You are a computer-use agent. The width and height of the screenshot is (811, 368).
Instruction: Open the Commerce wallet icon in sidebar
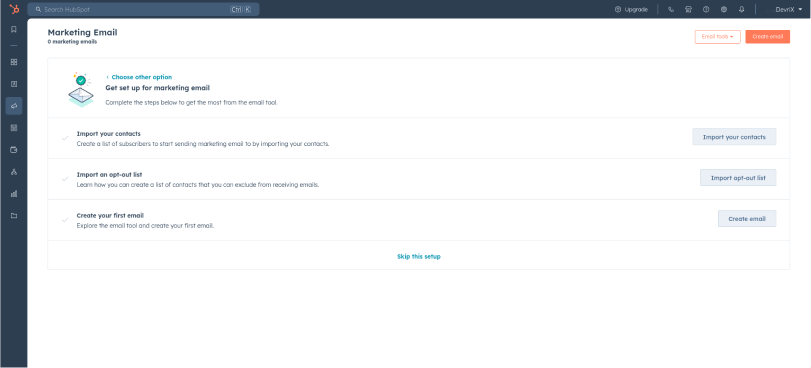tap(14, 150)
